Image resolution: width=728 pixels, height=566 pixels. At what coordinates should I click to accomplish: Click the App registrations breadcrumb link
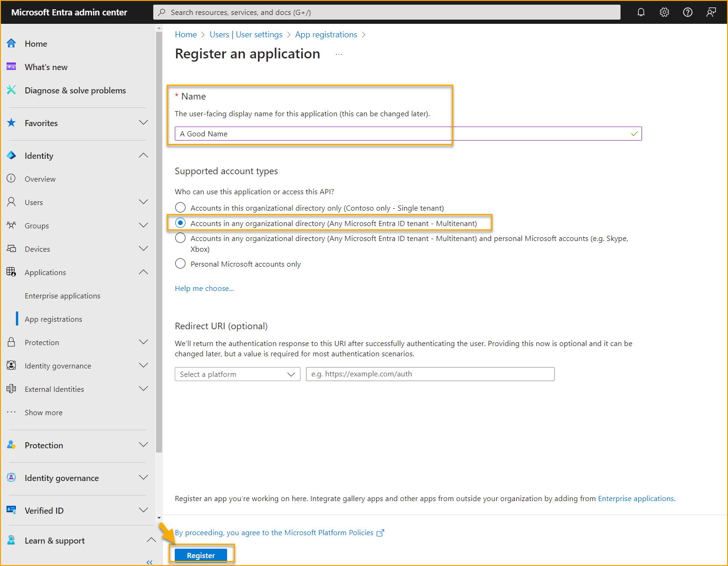pos(326,35)
